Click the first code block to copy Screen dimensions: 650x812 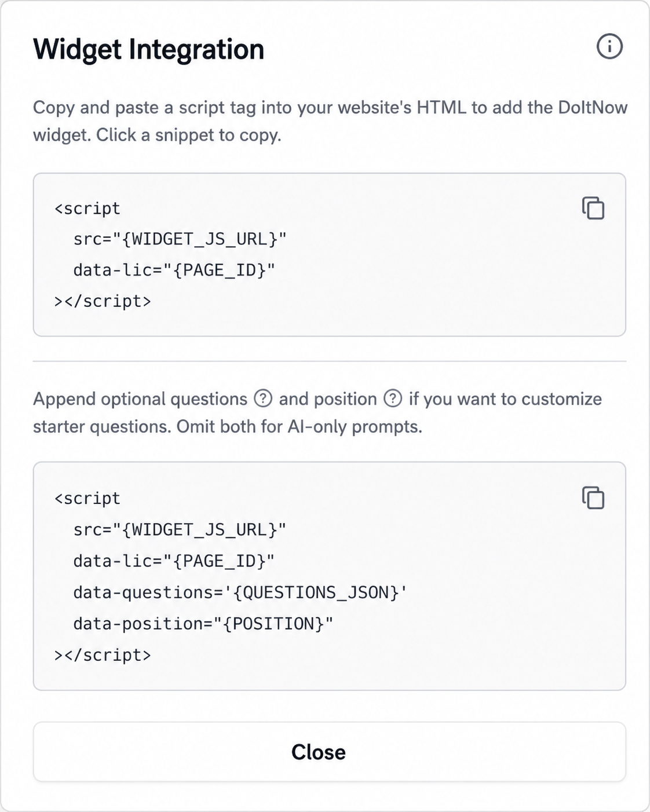tap(330, 254)
